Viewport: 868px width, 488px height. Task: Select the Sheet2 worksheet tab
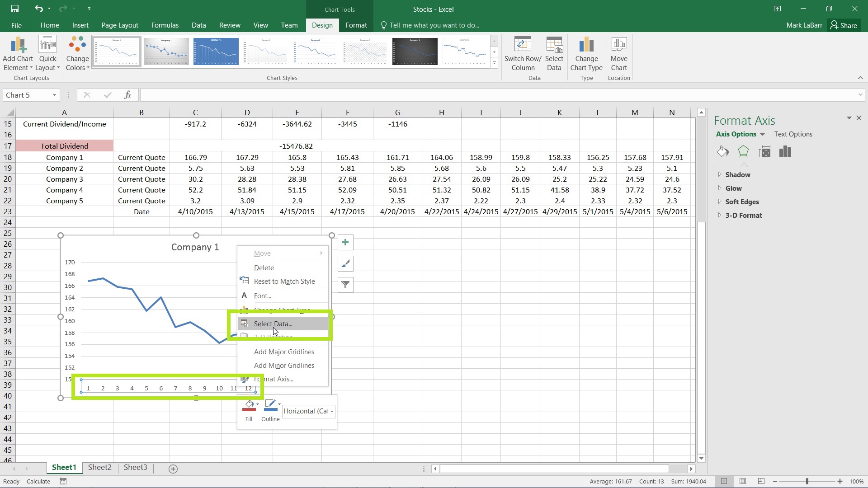[x=99, y=467]
